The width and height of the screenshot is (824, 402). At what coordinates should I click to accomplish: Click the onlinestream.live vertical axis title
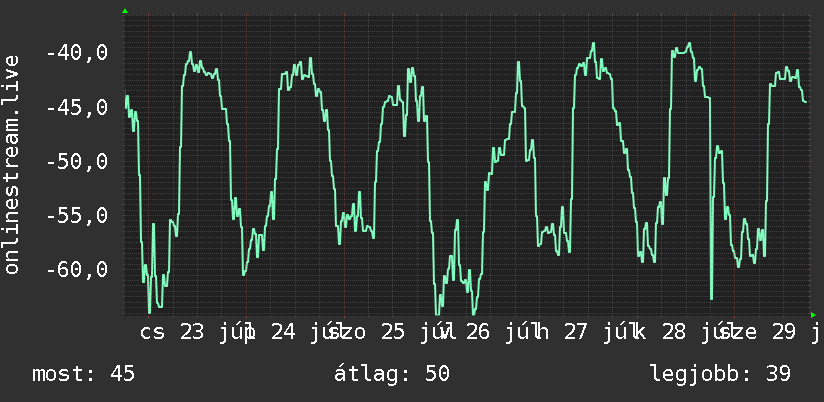(x=12, y=164)
